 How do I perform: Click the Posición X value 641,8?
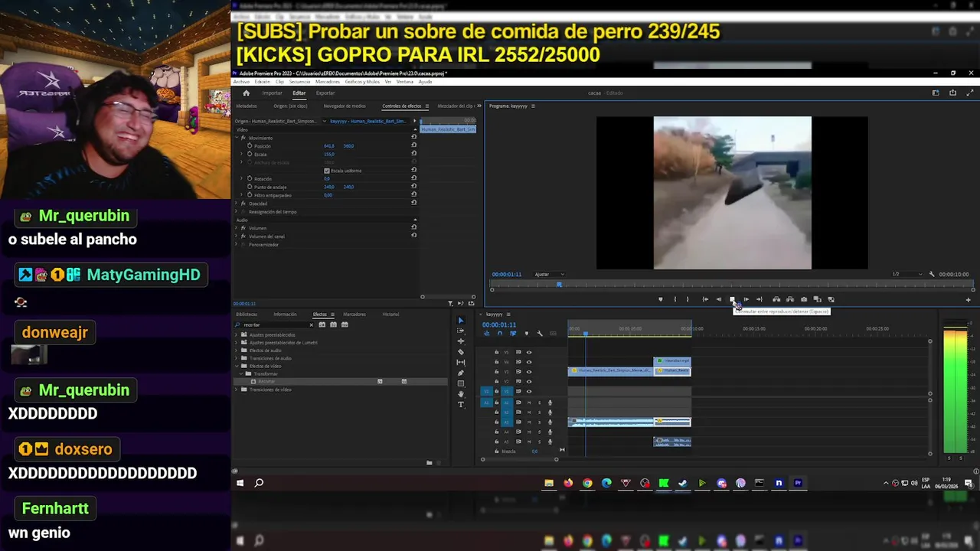pyautogui.click(x=328, y=145)
